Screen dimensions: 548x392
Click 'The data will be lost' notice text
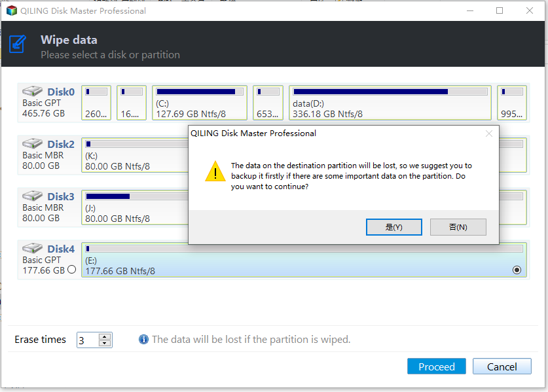click(x=251, y=339)
